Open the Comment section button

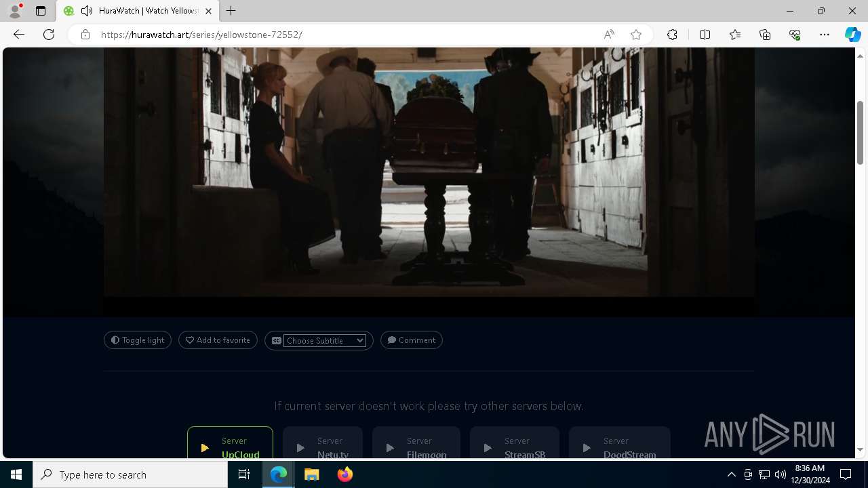[412, 340]
